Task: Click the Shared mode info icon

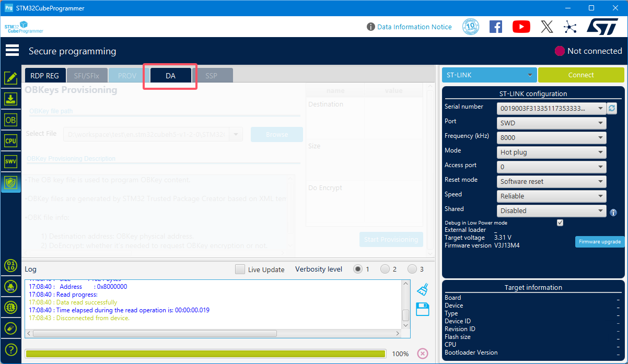Action: point(613,213)
